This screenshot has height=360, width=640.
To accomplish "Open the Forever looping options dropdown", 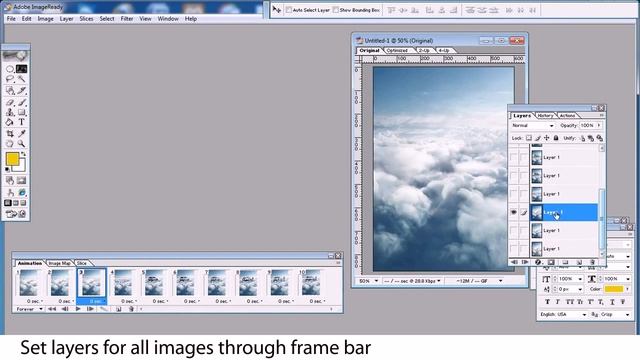I will [29, 309].
